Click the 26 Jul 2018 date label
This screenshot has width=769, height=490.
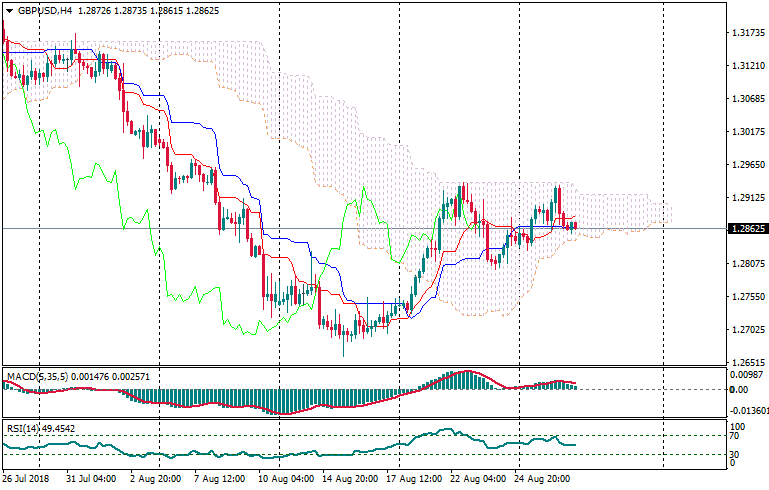28,480
